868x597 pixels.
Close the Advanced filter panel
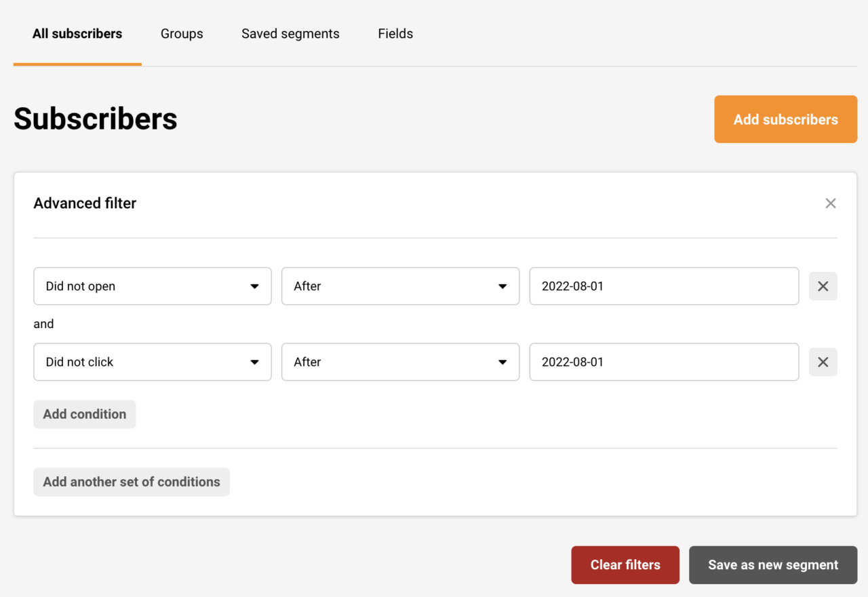click(831, 203)
